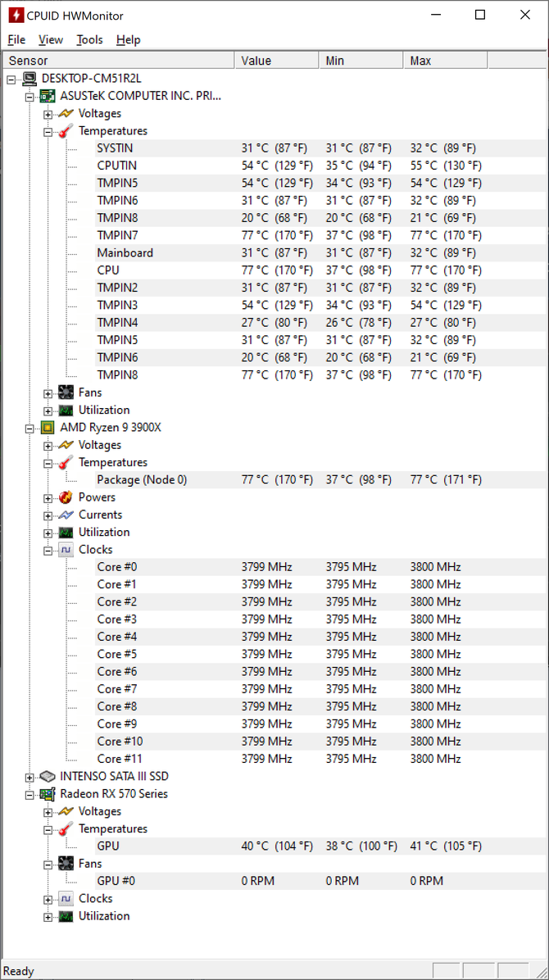The image size is (549, 980).
Task: Collapse the ASUSTeK Temperatures section
Action: coord(48,132)
